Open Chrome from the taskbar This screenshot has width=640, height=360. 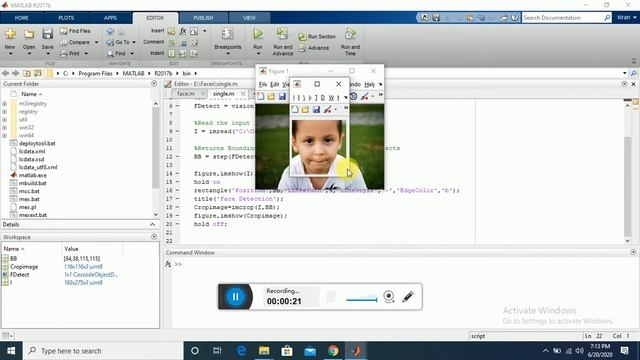pos(333,351)
